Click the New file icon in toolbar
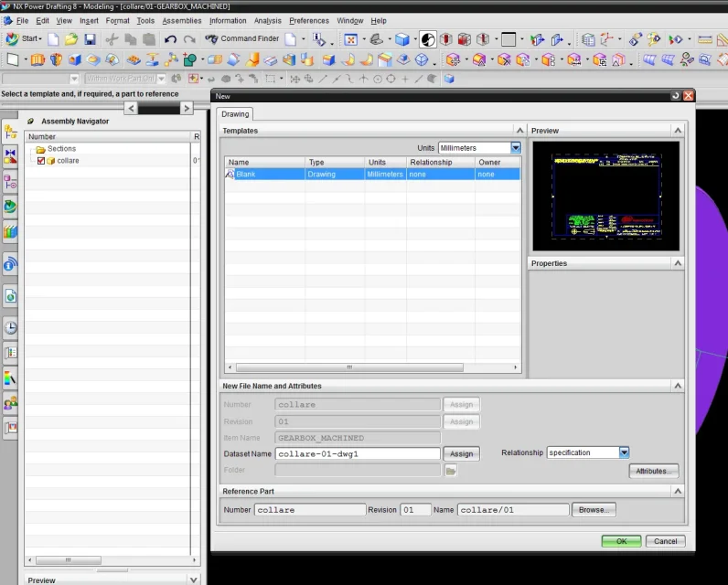 [53, 39]
